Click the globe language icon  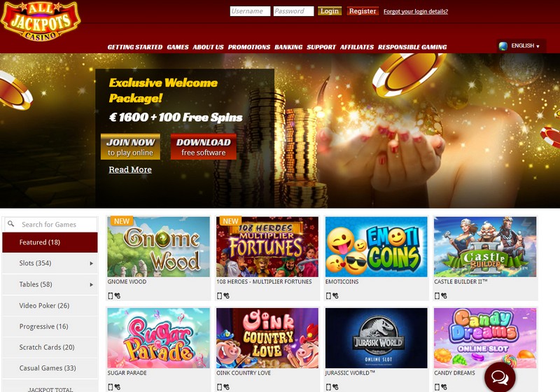pyautogui.click(x=503, y=46)
